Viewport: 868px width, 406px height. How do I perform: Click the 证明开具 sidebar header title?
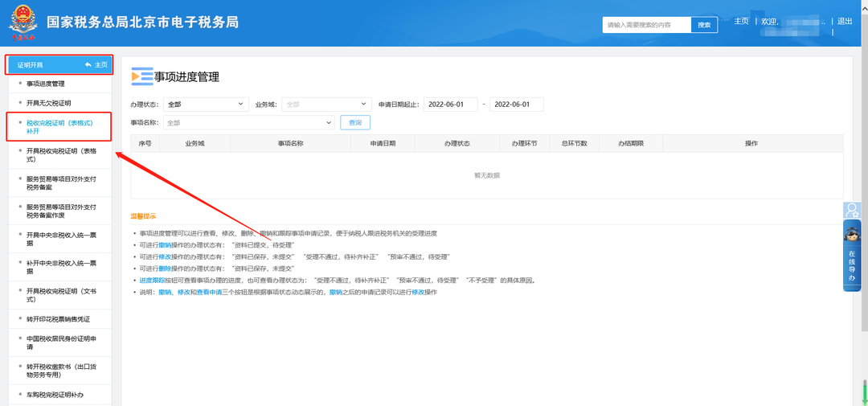[x=30, y=65]
